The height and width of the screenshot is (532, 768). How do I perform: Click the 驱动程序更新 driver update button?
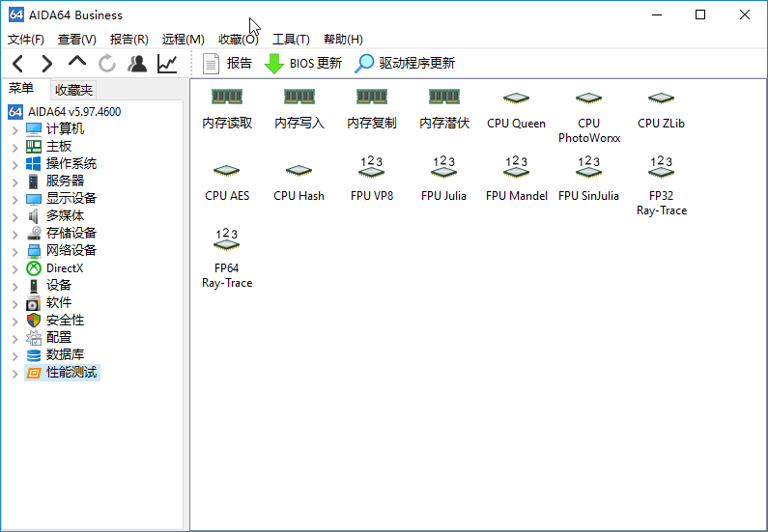coord(405,64)
